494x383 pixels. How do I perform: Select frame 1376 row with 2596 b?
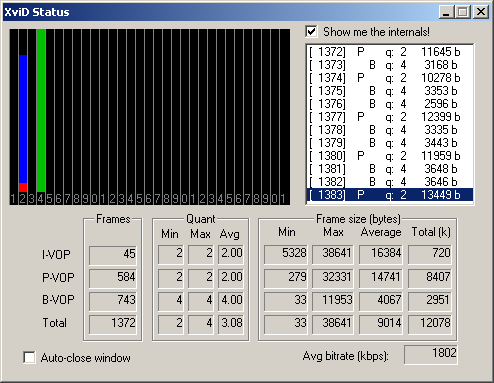click(x=389, y=104)
